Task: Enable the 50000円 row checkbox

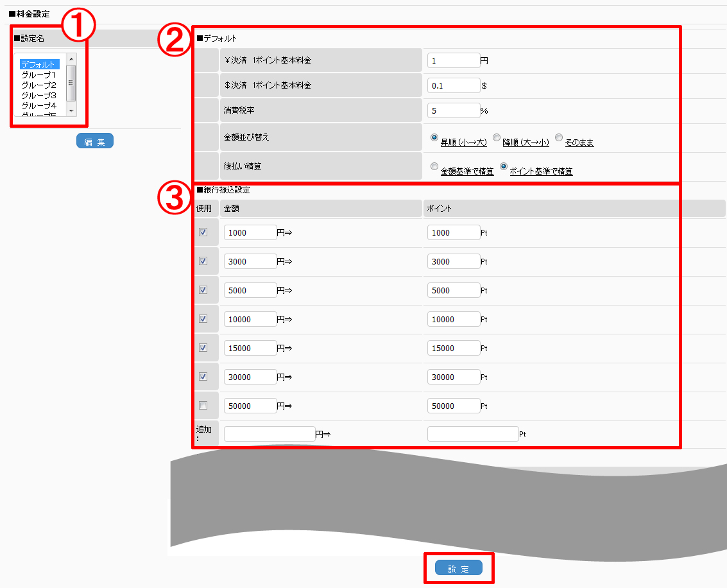Action: 203,406
